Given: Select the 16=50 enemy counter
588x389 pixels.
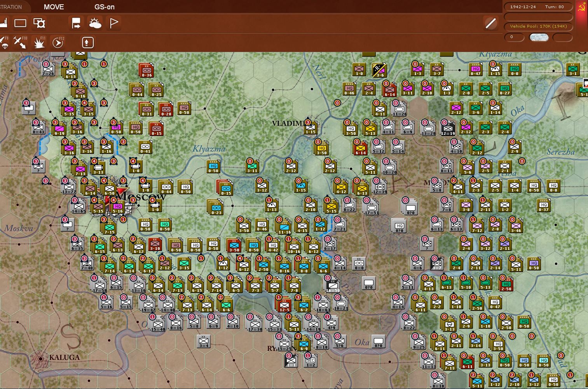Looking at the screenshot, I should (333, 284).
